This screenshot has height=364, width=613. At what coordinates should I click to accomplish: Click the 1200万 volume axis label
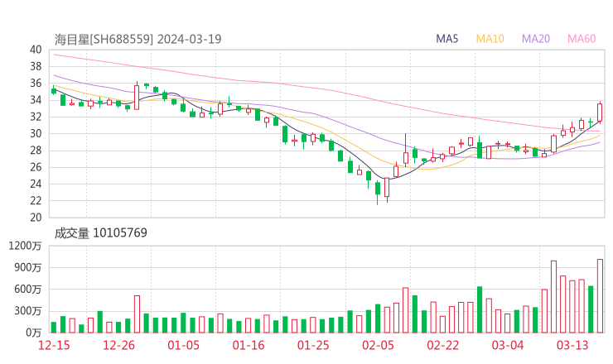point(25,246)
